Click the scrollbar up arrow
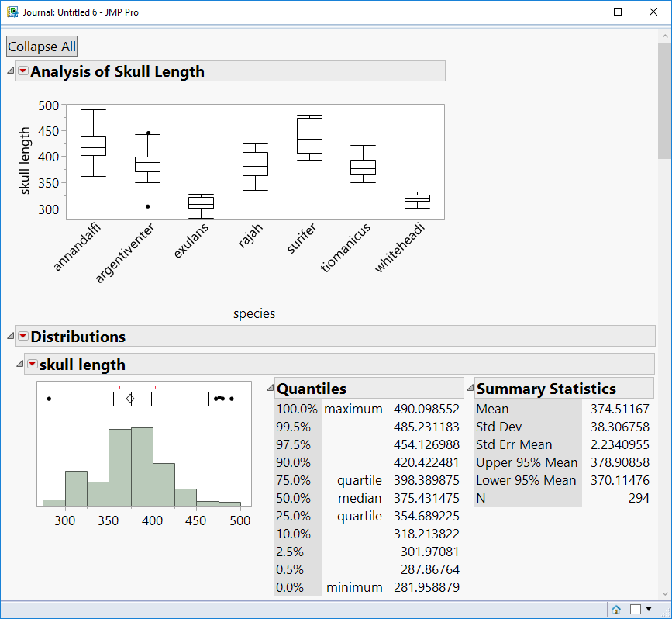This screenshot has height=619, width=672. tap(665, 36)
